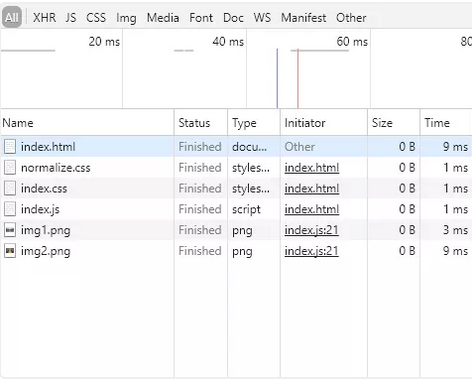Sort by the Time column header
Screen dimensions: 472x389
[x=446, y=123]
